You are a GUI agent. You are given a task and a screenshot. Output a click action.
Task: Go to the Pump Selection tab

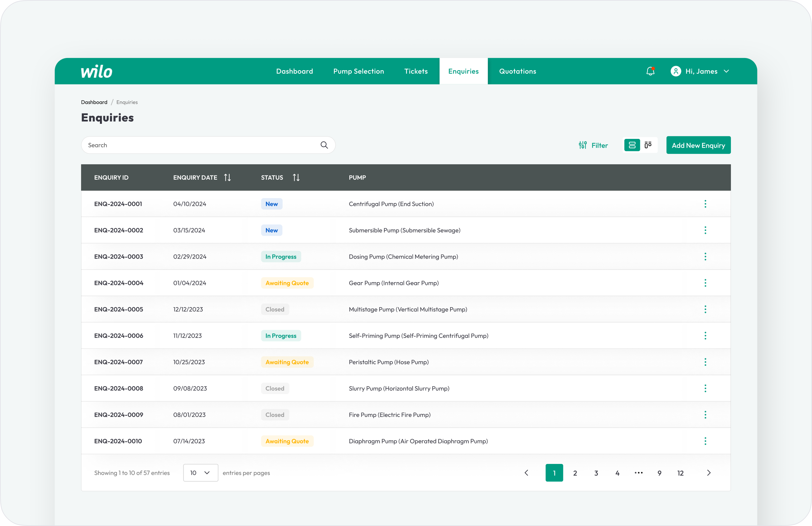point(359,71)
